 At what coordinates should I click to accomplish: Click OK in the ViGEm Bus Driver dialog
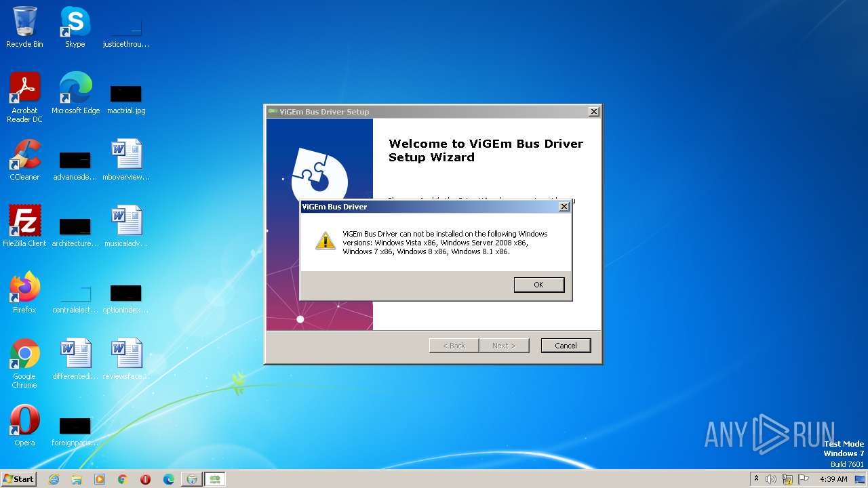[x=539, y=285]
